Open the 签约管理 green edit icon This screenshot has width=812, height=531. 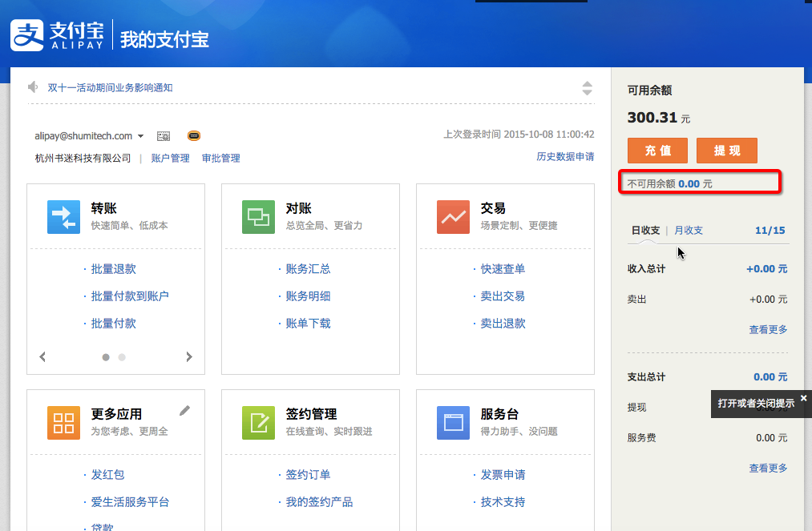coord(258,423)
